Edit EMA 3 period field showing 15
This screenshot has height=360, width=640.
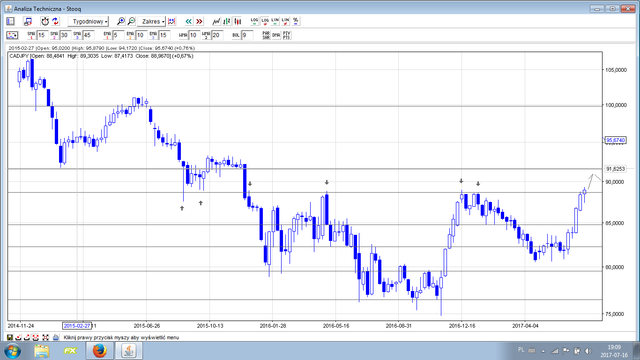(164, 36)
